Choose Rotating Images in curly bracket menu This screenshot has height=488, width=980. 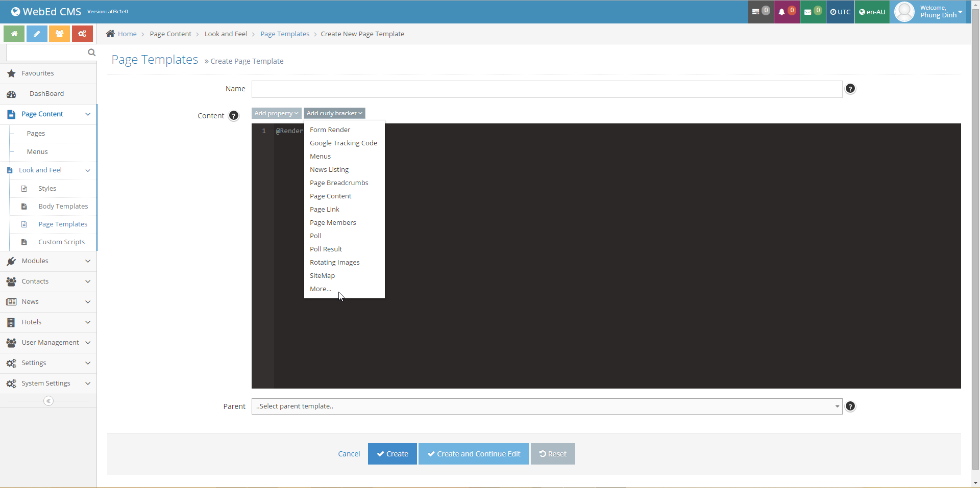334,263
